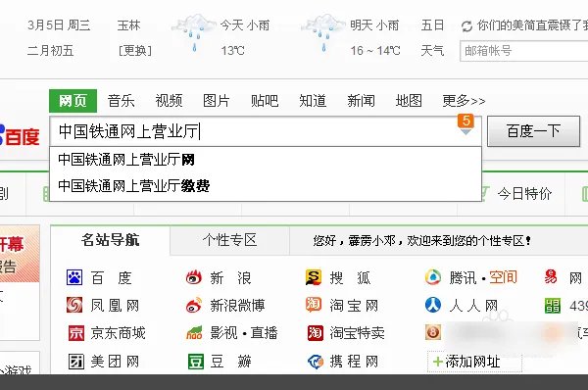Switch to the 视频 search tab
This screenshot has width=588, height=390.
(x=169, y=101)
